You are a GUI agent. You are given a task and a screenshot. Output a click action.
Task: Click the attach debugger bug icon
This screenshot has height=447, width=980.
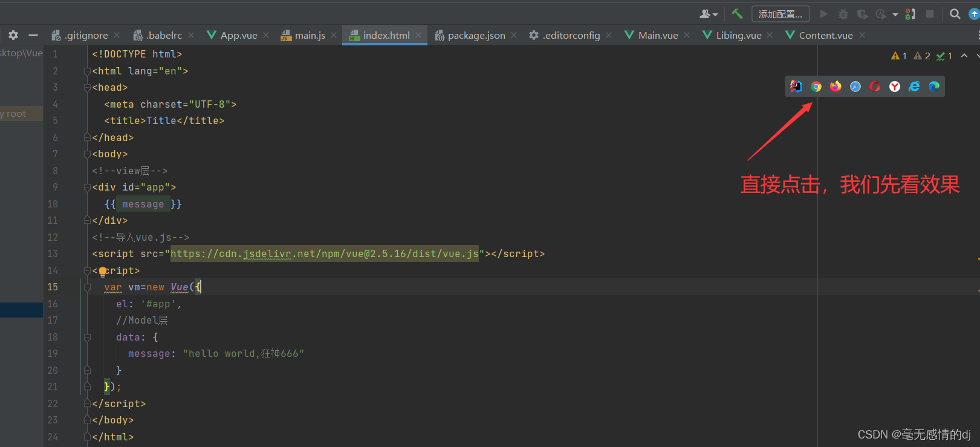point(910,14)
